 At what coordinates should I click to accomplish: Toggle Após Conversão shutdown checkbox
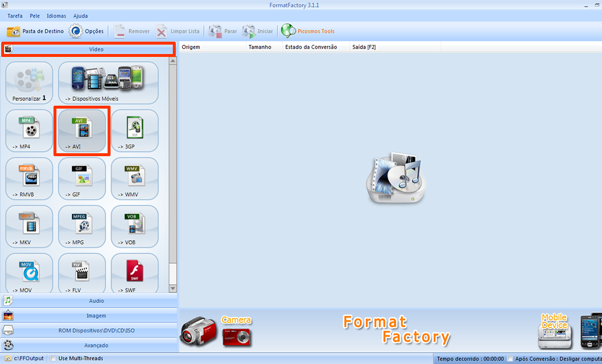point(510,359)
